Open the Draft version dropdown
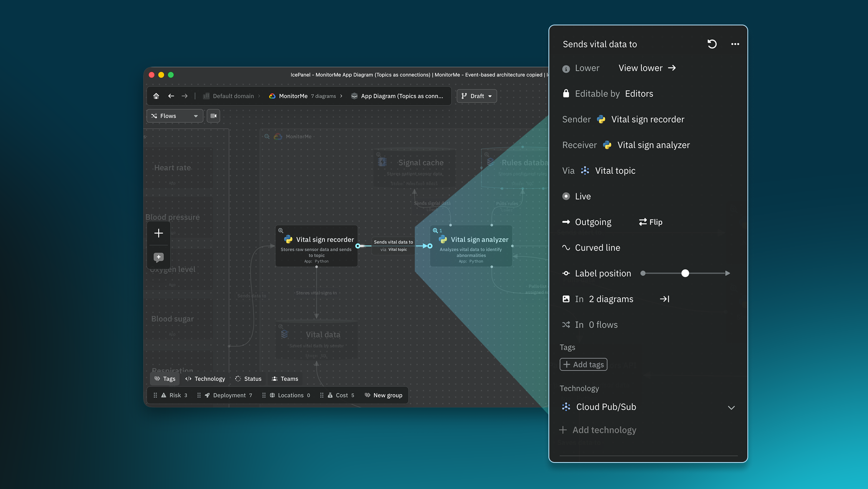 click(x=477, y=96)
